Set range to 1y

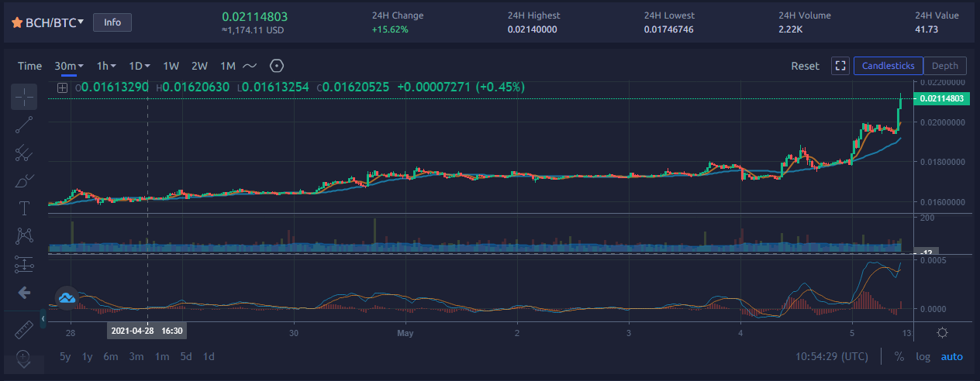pyautogui.click(x=88, y=357)
